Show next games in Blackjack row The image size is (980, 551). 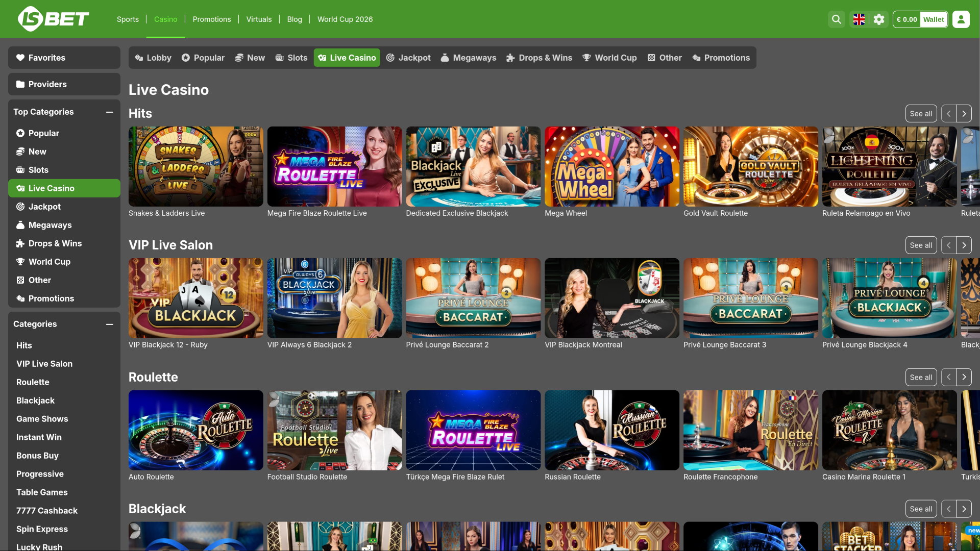coord(964,509)
